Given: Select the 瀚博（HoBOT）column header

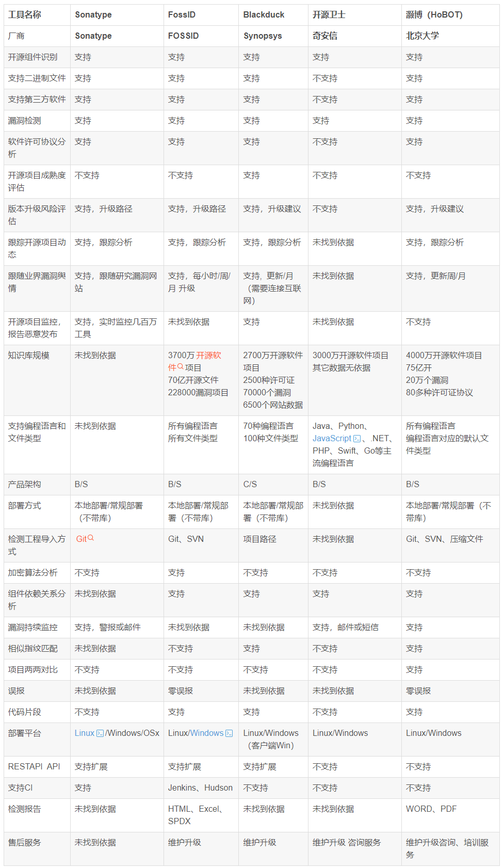Looking at the screenshot, I should tap(450, 15).
